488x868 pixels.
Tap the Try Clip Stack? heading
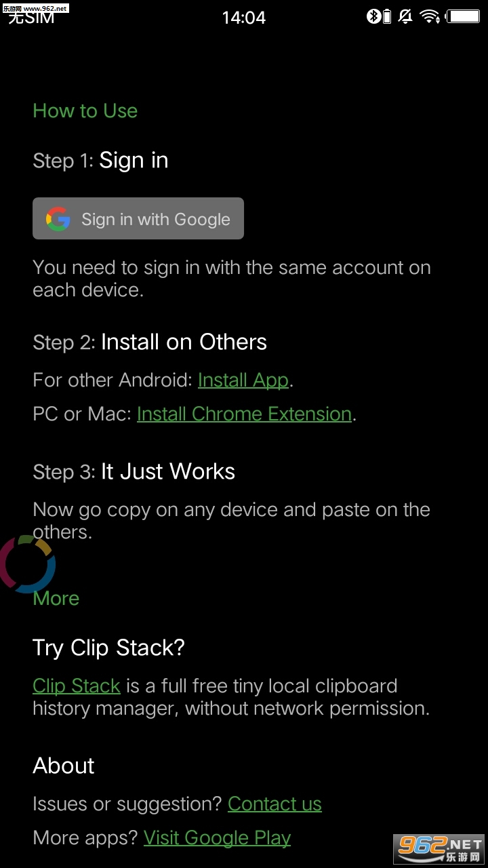[x=108, y=648]
